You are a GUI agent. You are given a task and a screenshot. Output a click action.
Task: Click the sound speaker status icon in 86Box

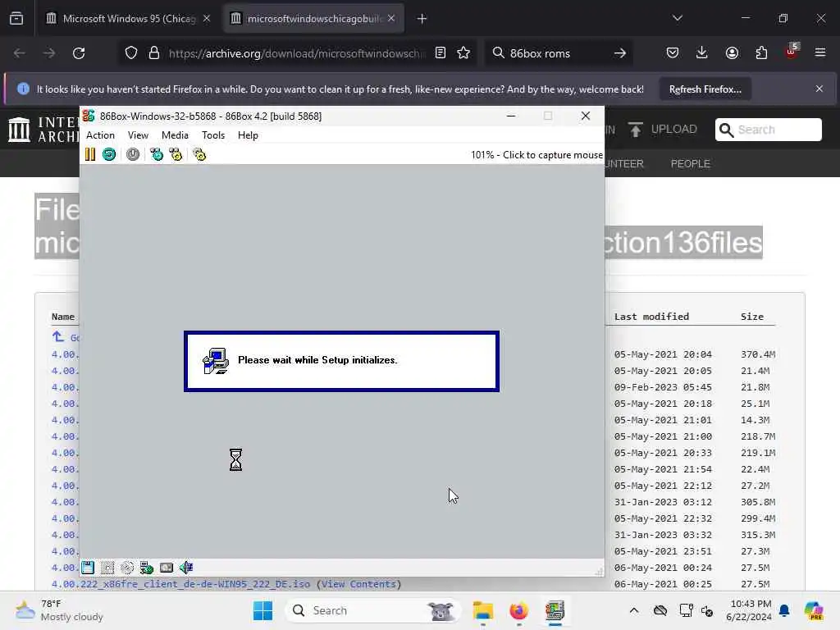pos(186,568)
